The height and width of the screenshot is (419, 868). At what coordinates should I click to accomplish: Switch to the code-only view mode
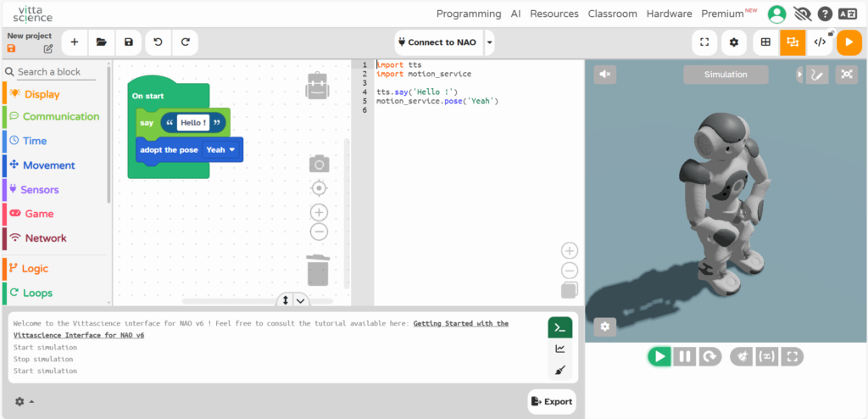[x=820, y=42]
